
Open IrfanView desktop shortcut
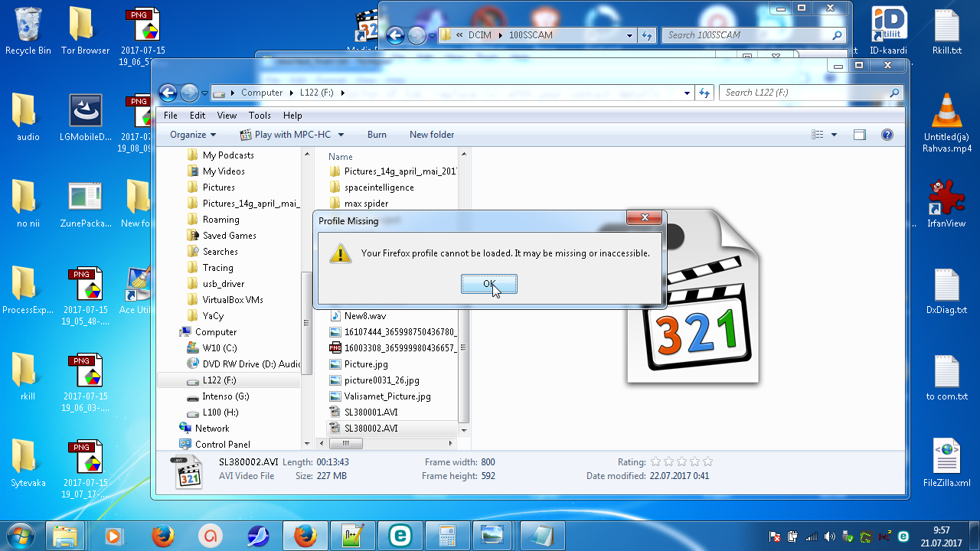pos(946,199)
